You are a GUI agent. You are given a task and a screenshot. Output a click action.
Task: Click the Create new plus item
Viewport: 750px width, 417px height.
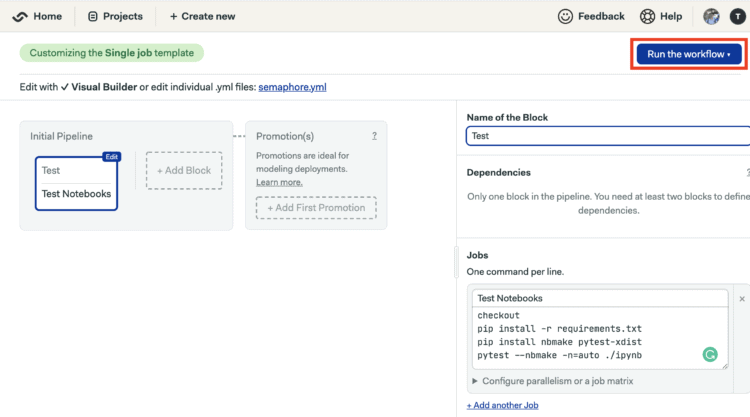click(203, 16)
